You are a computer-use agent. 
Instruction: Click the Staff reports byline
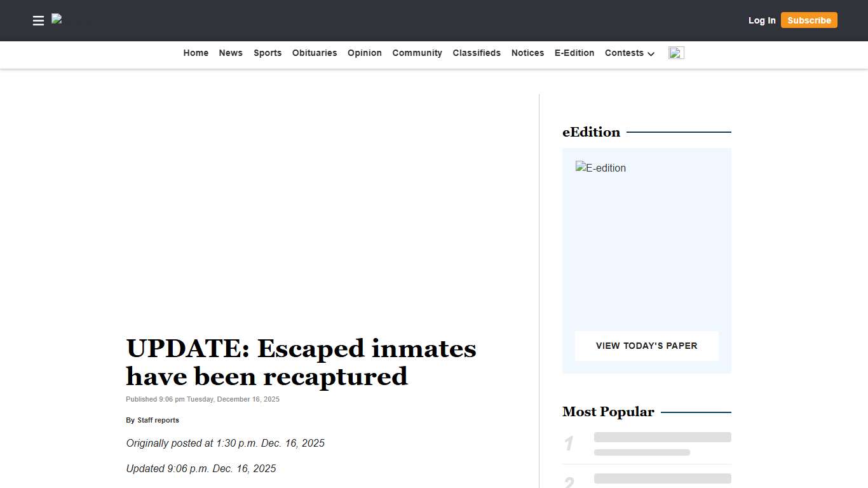point(158,420)
